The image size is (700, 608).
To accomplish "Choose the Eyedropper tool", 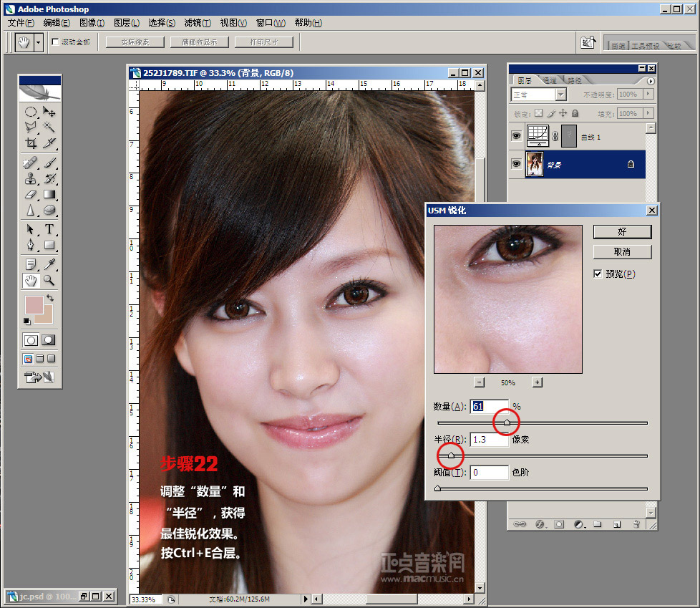I will coord(49,264).
